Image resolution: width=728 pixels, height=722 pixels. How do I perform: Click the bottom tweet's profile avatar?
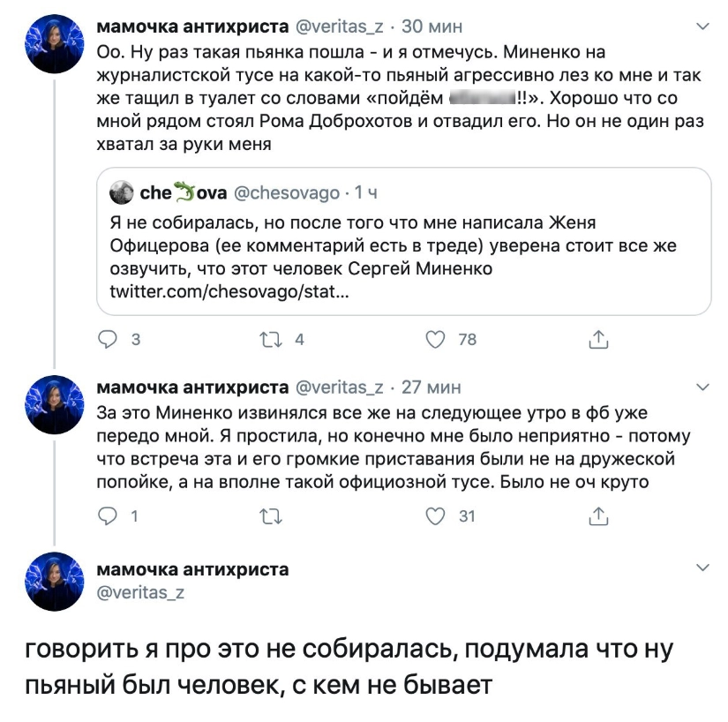click(x=55, y=583)
